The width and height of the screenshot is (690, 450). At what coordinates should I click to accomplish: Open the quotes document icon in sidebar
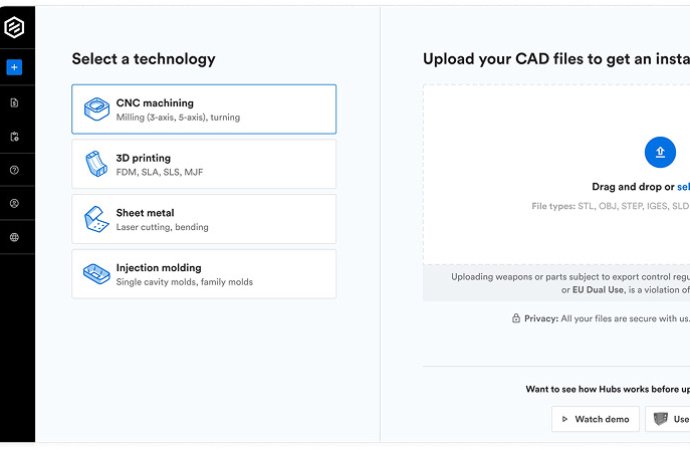(x=14, y=102)
